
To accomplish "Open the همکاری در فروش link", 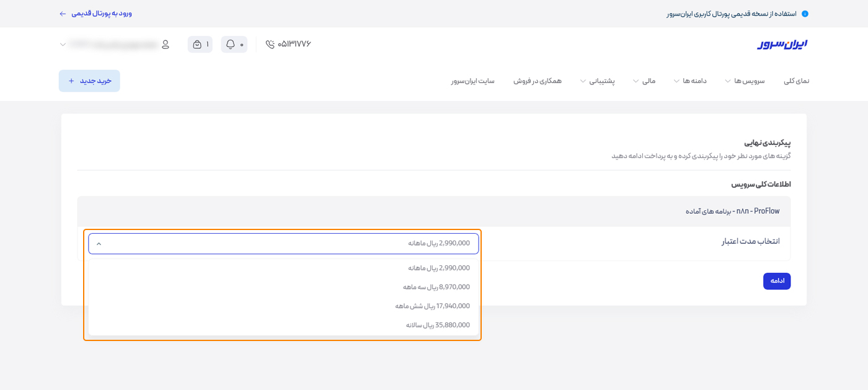I will point(537,81).
